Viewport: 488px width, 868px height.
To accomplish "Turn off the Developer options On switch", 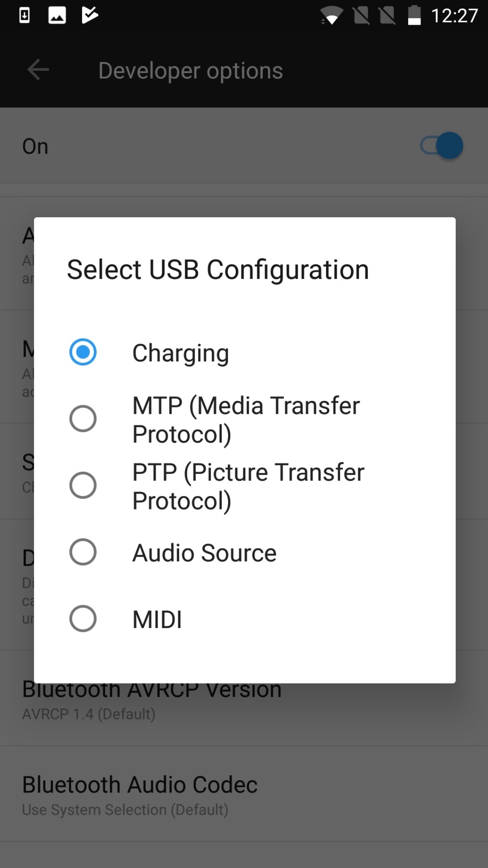I will click(x=442, y=146).
